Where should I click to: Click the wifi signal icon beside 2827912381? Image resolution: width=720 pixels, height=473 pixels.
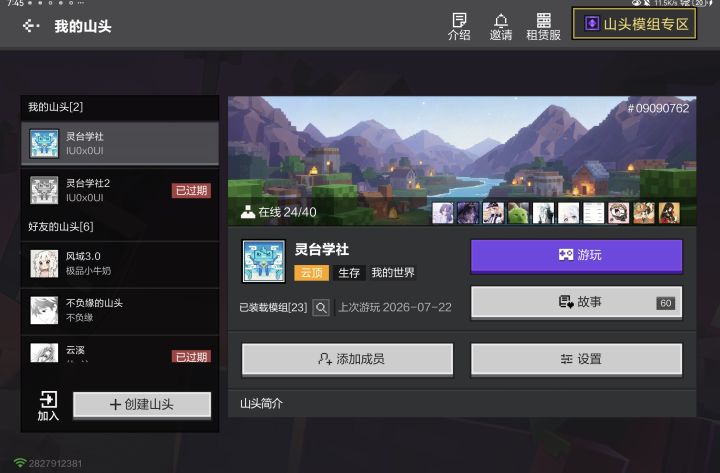click(19, 462)
